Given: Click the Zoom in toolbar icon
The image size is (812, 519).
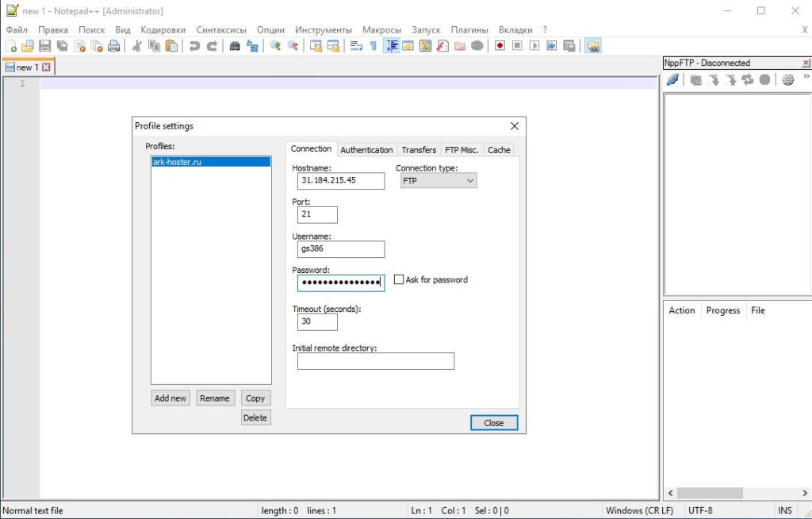Looking at the screenshot, I should click(275, 46).
